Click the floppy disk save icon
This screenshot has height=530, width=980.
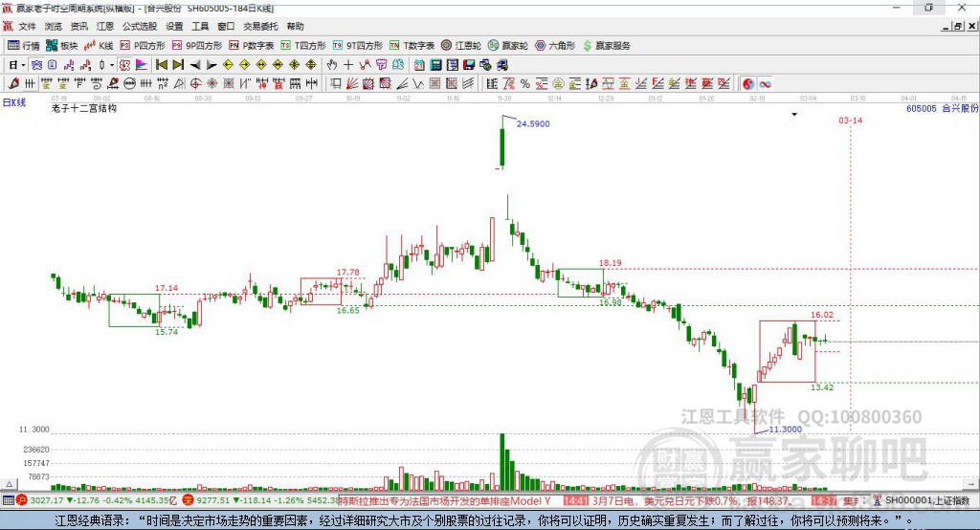coord(469,65)
